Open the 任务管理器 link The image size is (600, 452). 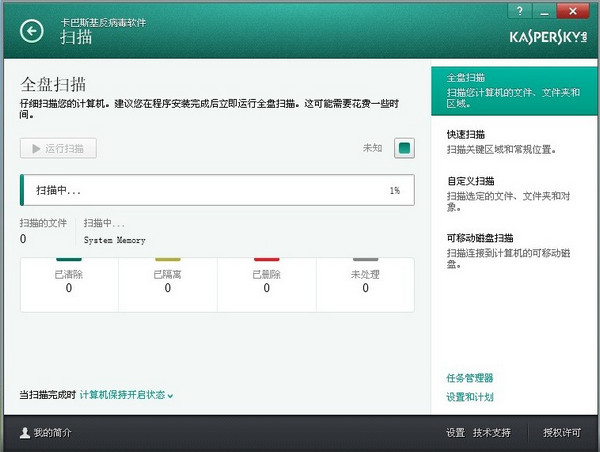pos(469,378)
